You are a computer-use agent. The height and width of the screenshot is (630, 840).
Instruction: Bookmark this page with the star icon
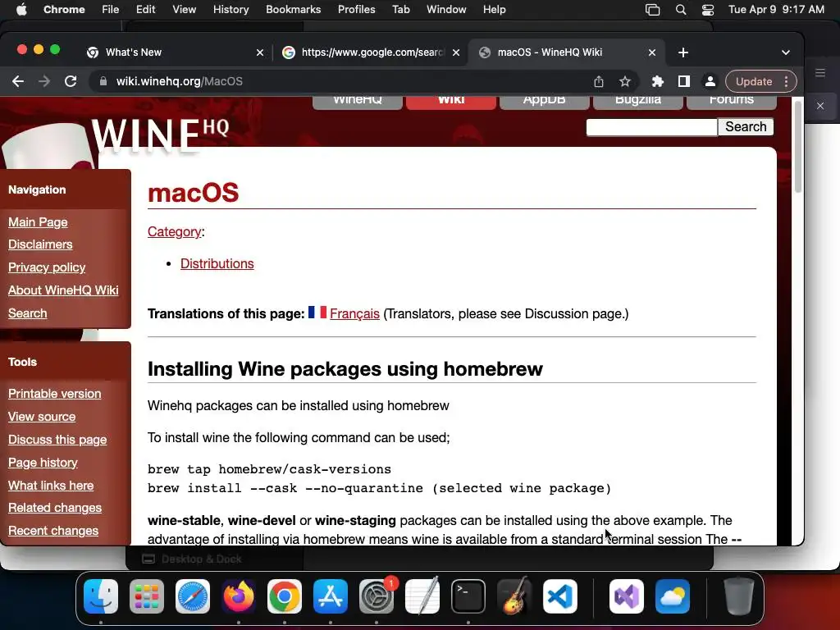624,81
